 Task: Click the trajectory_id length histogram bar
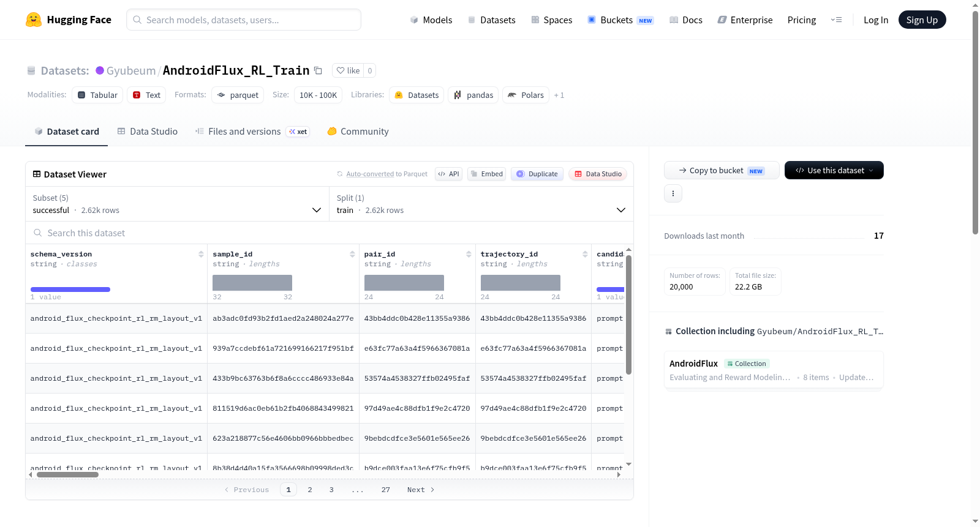[521, 283]
